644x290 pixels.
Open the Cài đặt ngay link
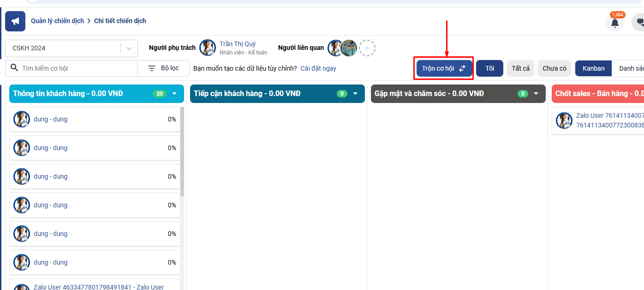click(x=318, y=68)
